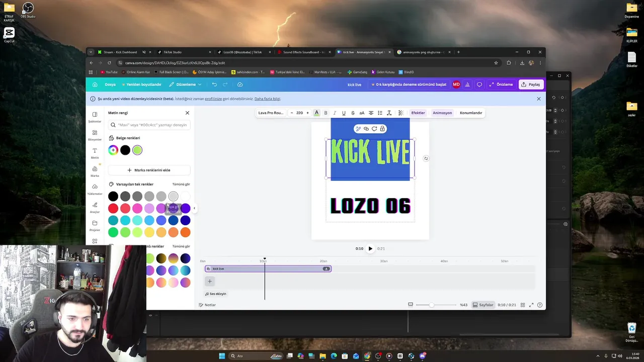This screenshot has height=362, width=644.
Task: Open the Yeniden boyutlandır menu
Action: tap(141, 84)
